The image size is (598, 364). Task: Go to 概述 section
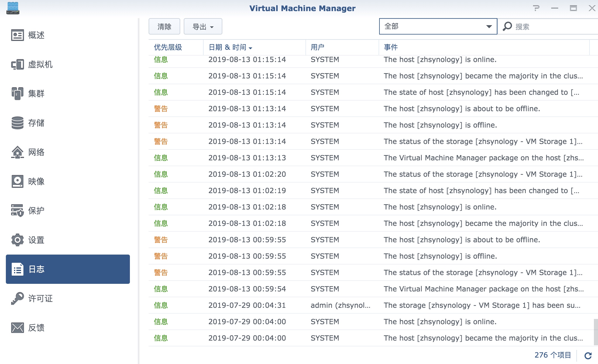(x=68, y=35)
